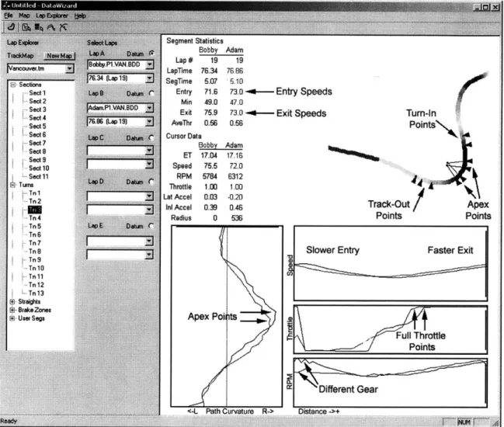Screen dimensions: 504x427
Task: Click the Bobby Entry speed 71.6
Action: 211,92
